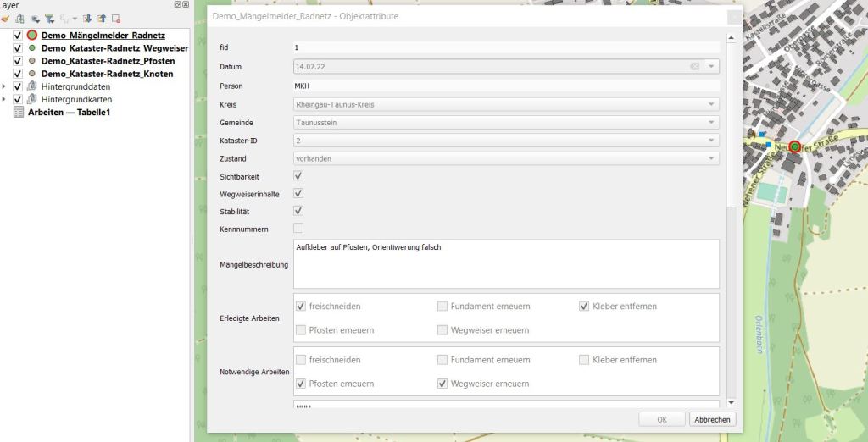Click the collapse all layers icon
868x442 pixels.
pyautogui.click(x=101, y=19)
